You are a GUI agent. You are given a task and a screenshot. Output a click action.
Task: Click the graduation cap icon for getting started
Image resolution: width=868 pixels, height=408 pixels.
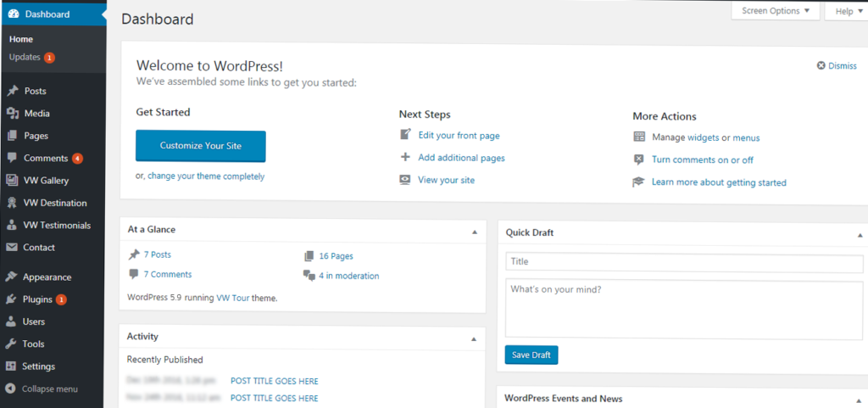pyautogui.click(x=638, y=182)
